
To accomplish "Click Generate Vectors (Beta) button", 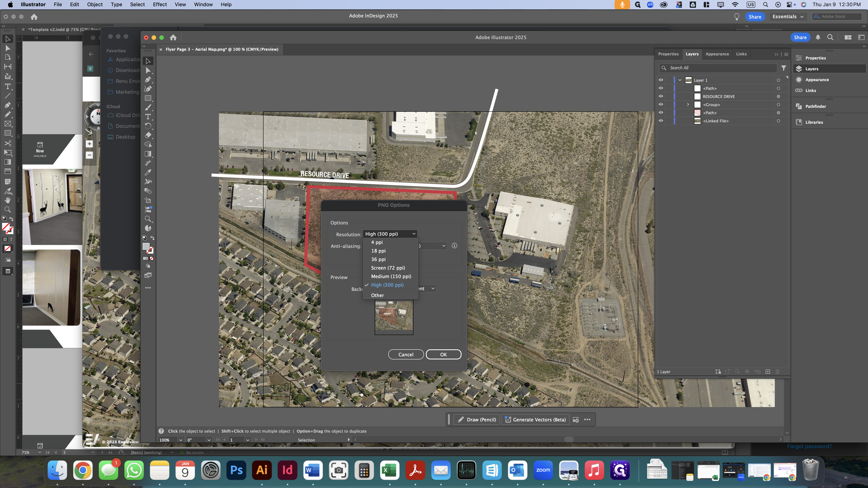I will pyautogui.click(x=535, y=420).
